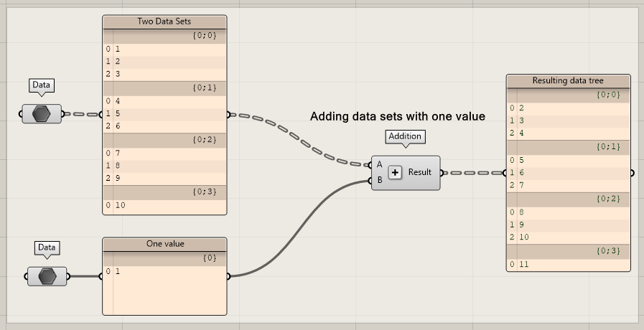Image resolution: width=644 pixels, height=330 pixels.
Task: Select the upper Data hexagon parameter
Action: coord(42,114)
